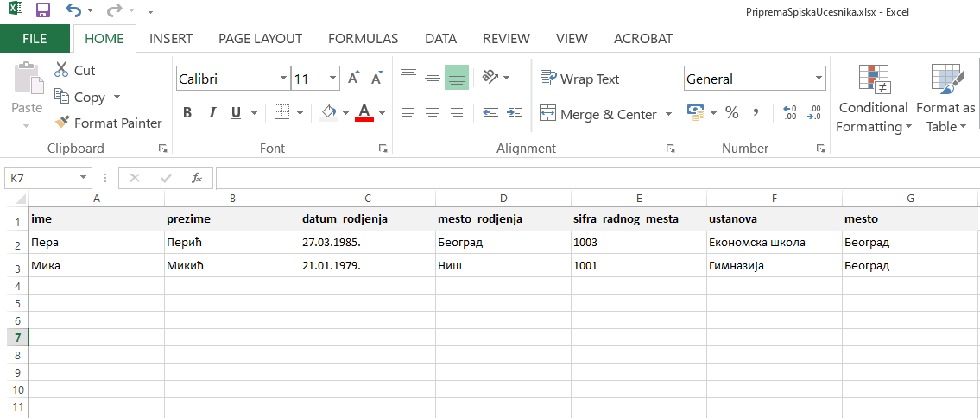Align text to middle of cell
This screenshot has height=418, width=980.
433,78
